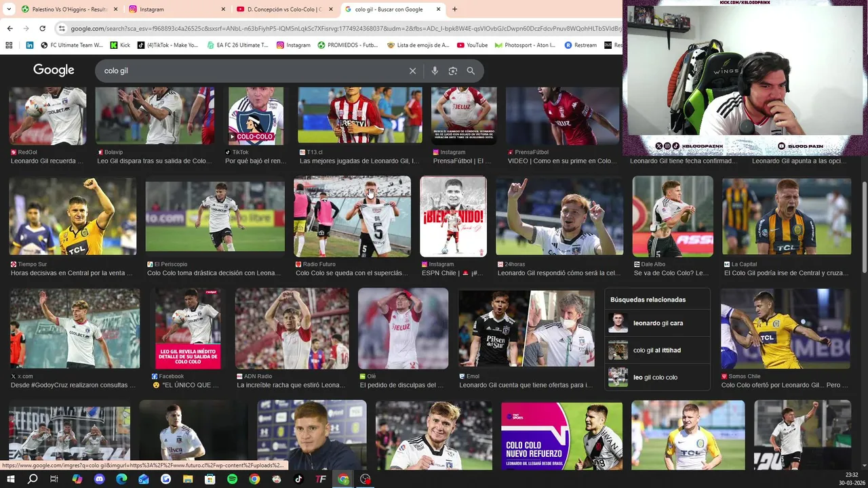The width and height of the screenshot is (868, 488).
Task: Submit search with the magnifier icon
Action: point(471,70)
